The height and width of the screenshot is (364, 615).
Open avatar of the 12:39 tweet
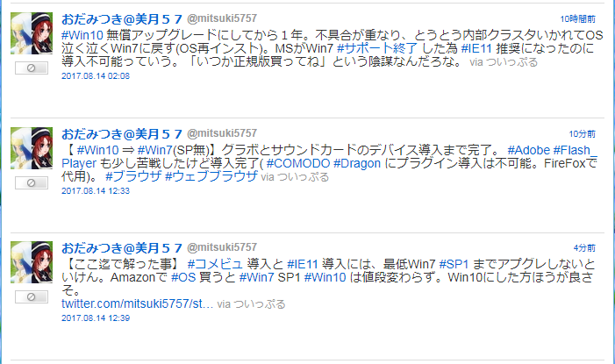pos(32,262)
